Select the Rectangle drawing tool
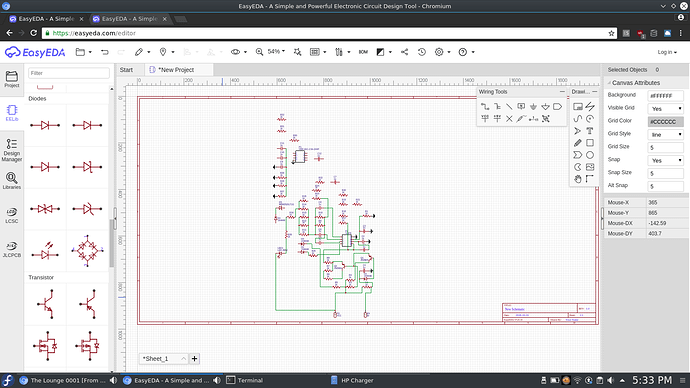Screen dimensions: 690x388 coord(590,143)
